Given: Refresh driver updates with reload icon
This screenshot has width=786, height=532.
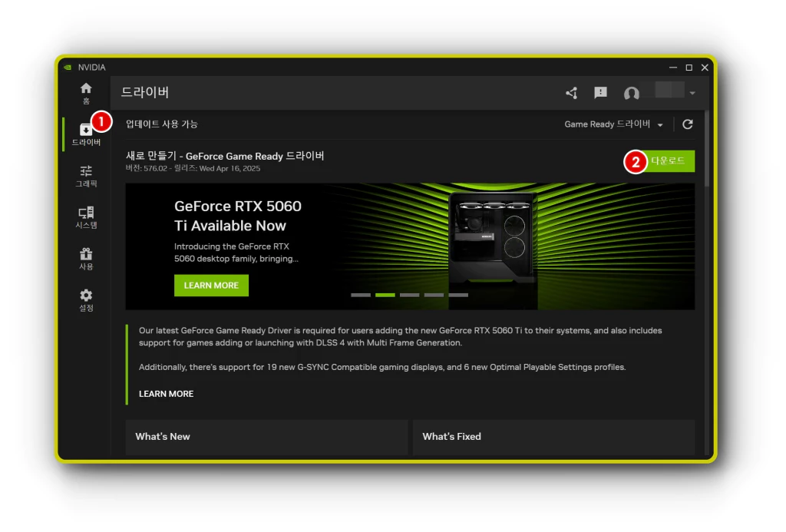Looking at the screenshot, I should 688,124.
